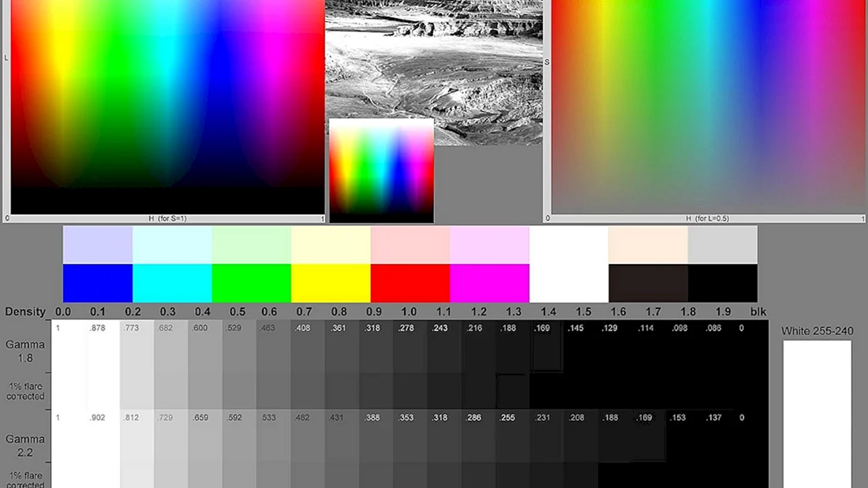Pick the light gray pastel swatch

722,244
